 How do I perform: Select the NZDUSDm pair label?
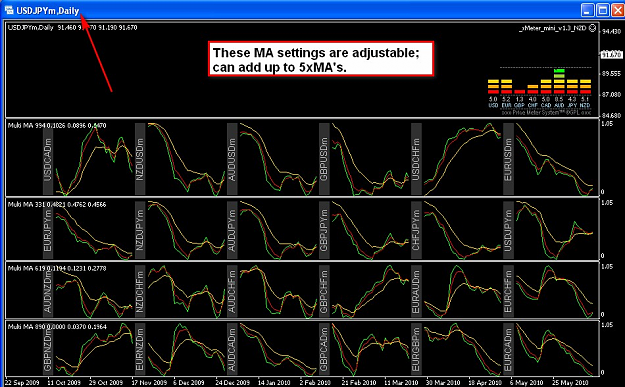tap(140, 159)
